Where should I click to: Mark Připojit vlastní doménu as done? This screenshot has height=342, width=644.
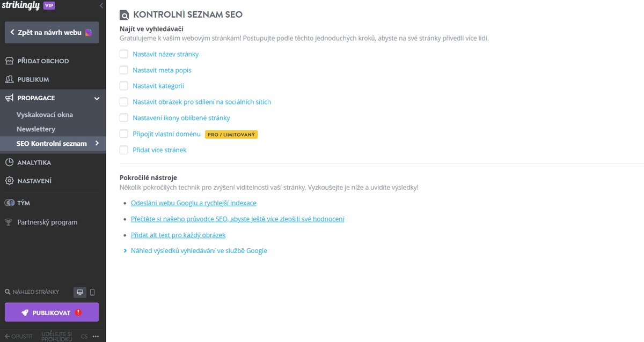(x=123, y=133)
